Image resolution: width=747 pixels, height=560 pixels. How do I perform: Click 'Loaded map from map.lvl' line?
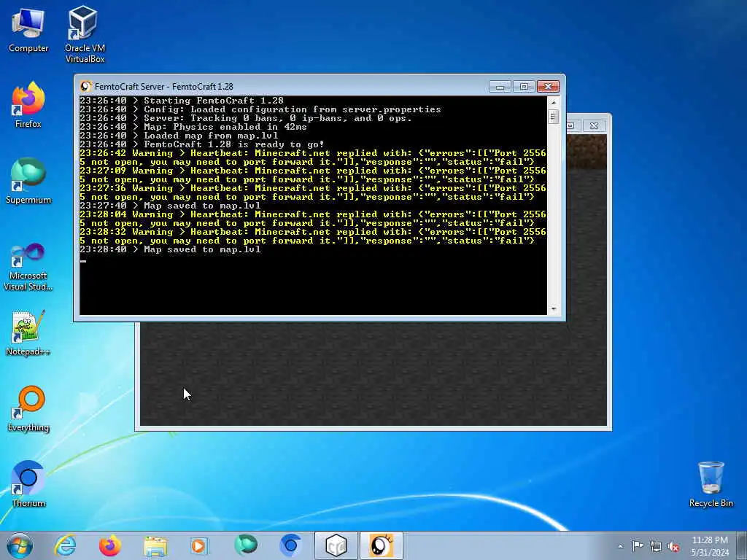179,135
